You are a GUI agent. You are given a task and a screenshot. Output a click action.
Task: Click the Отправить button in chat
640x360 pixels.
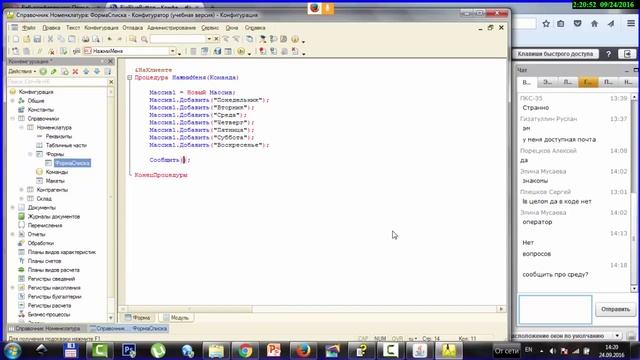coord(615,309)
